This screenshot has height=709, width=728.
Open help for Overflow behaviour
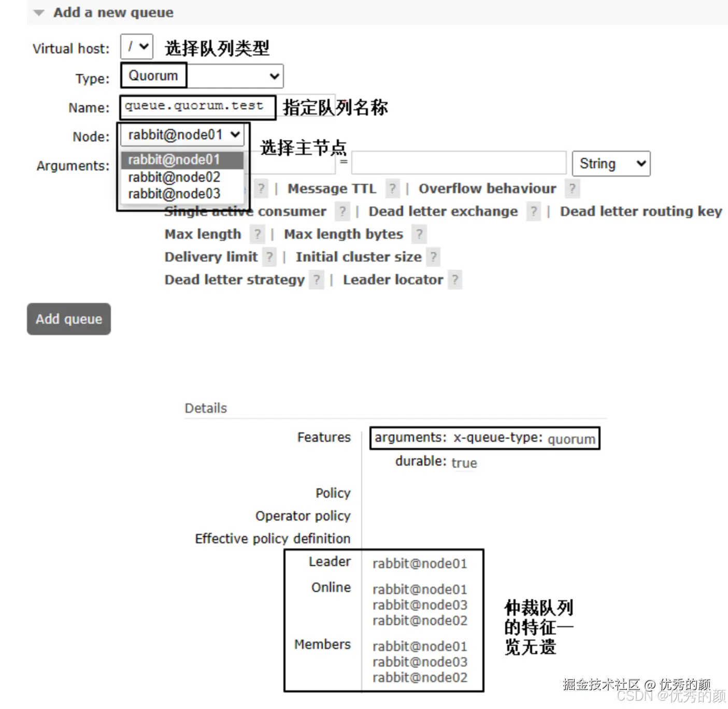(572, 188)
